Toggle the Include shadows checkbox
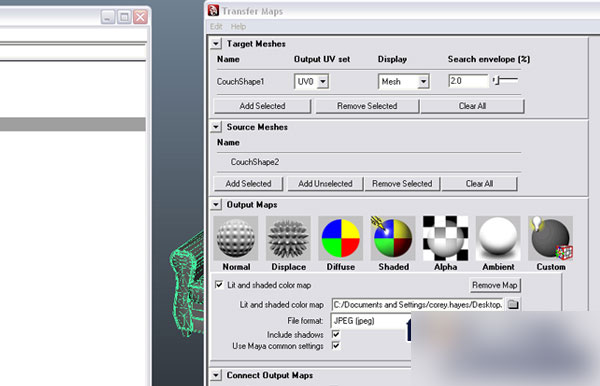Screen dimensions: 600x386 click(x=336, y=334)
